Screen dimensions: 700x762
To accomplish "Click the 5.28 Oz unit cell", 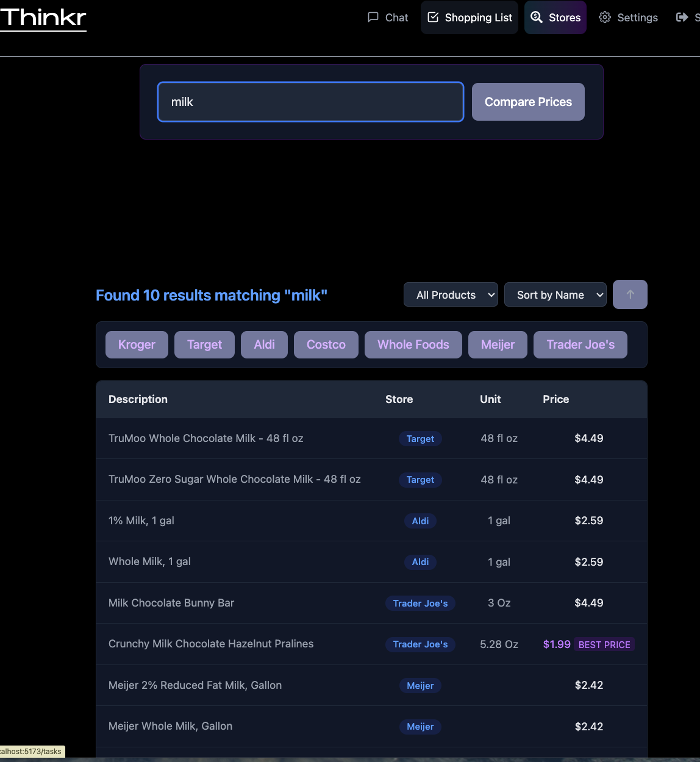I will [x=499, y=644].
